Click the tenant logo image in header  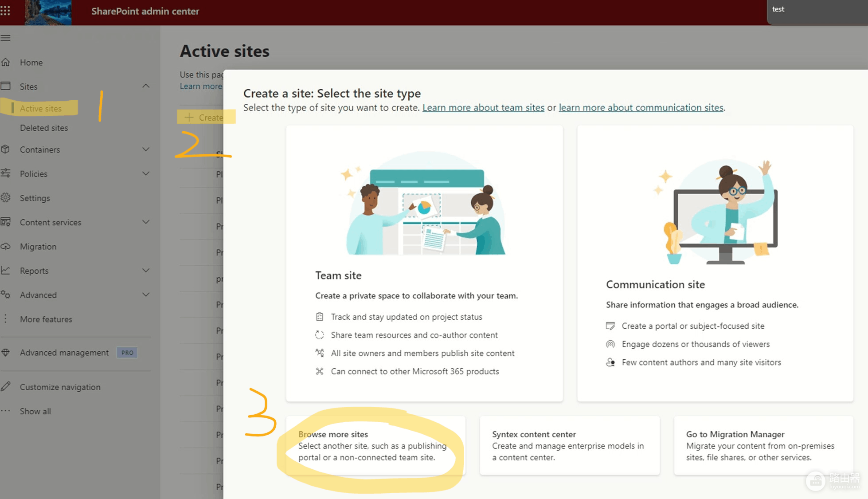48,12
